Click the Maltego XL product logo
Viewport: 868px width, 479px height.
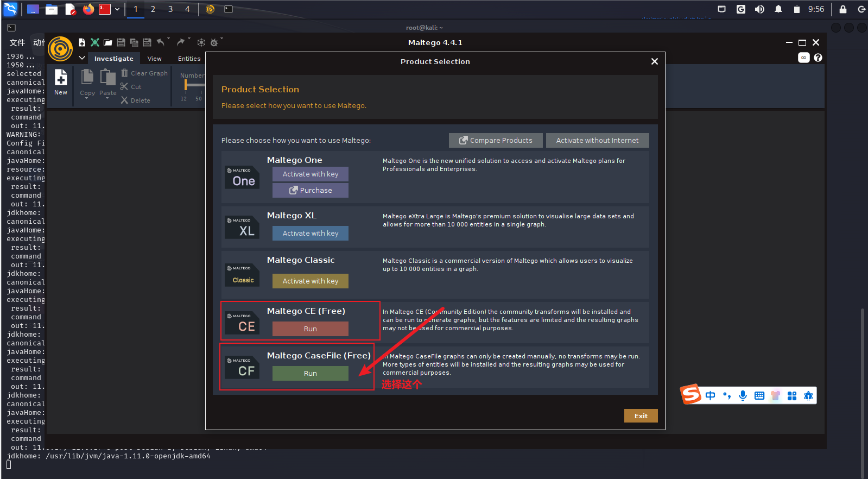[242, 228]
